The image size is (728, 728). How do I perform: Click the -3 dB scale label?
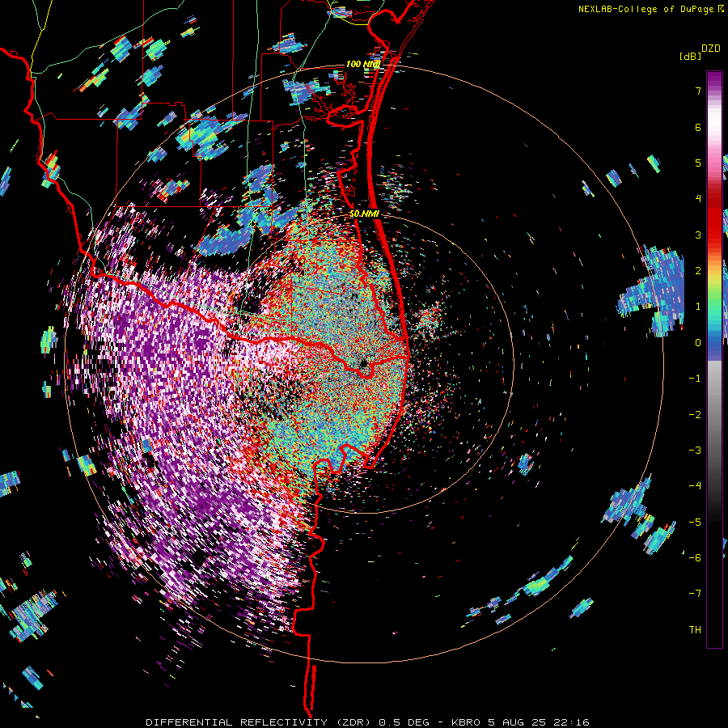point(695,451)
